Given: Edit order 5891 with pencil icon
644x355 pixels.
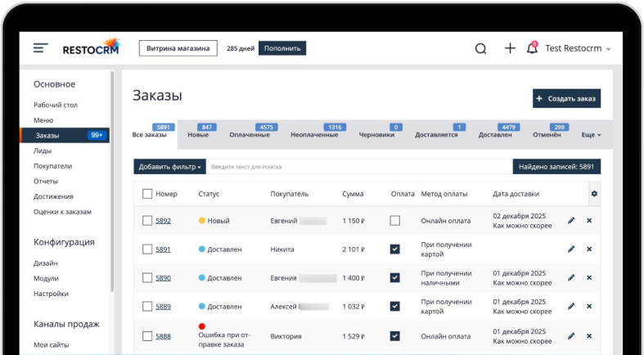Looking at the screenshot, I should (571, 249).
